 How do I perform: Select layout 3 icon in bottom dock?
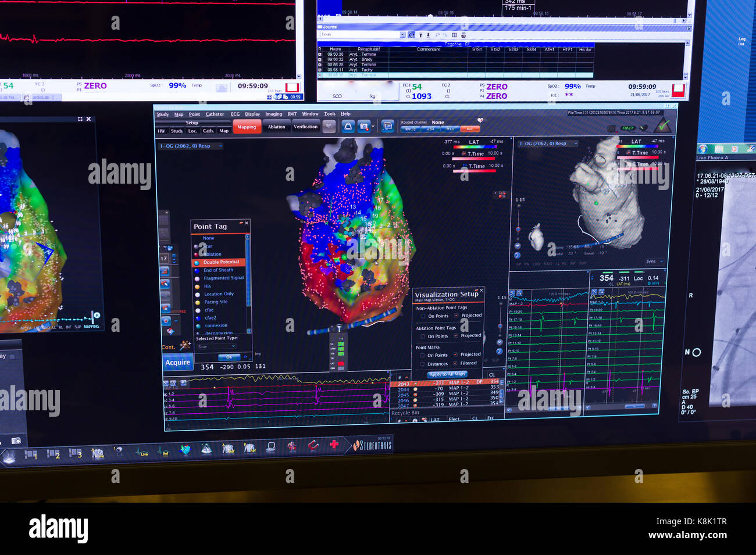(x=76, y=453)
